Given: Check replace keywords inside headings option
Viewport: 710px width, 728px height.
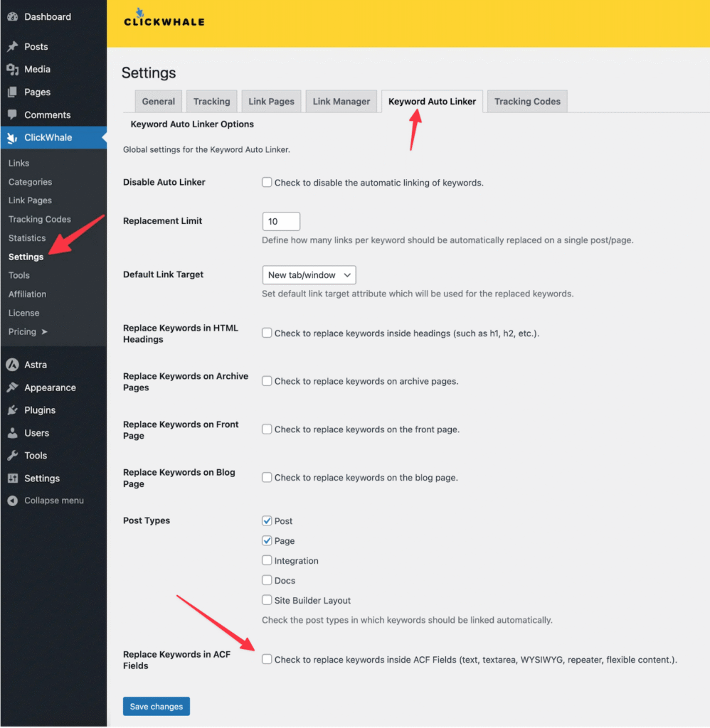Looking at the screenshot, I should click(267, 333).
